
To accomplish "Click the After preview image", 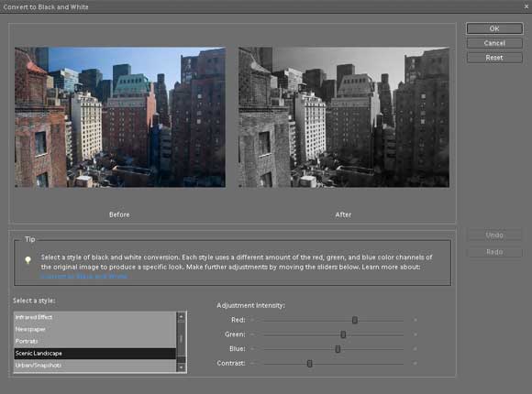I will click(344, 117).
